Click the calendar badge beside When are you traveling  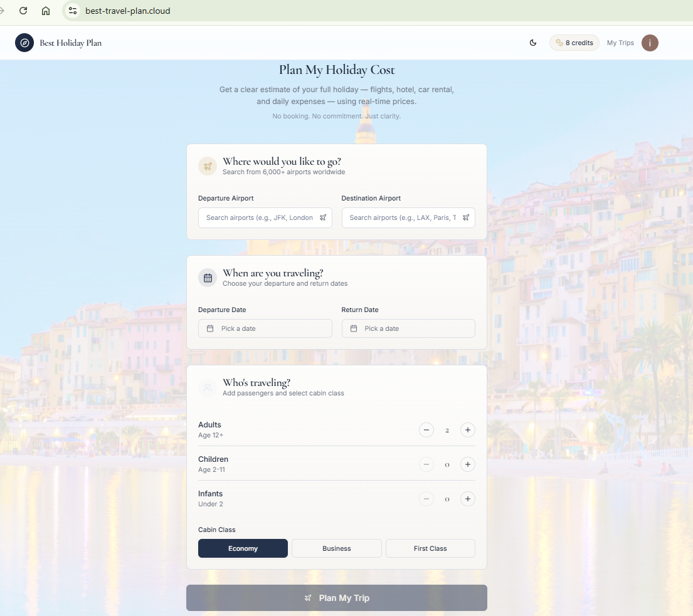point(207,278)
